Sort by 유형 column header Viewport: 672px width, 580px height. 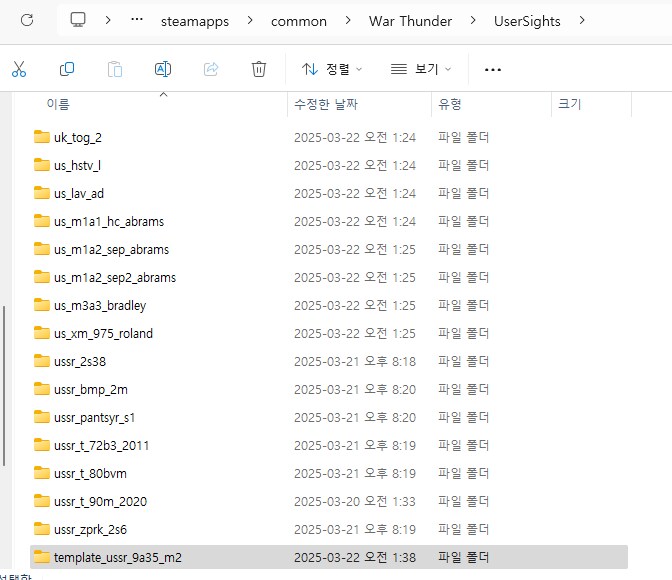click(x=450, y=104)
